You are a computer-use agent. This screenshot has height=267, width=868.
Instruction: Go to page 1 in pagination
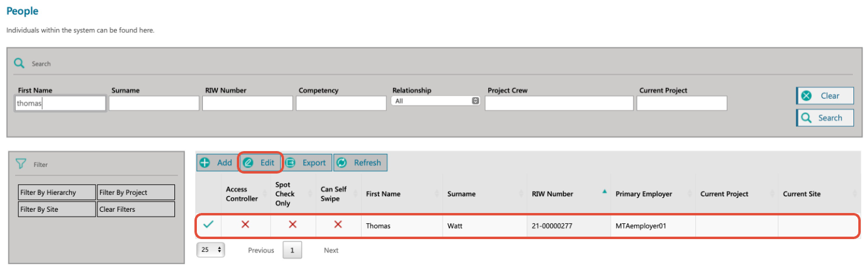tap(292, 250)
